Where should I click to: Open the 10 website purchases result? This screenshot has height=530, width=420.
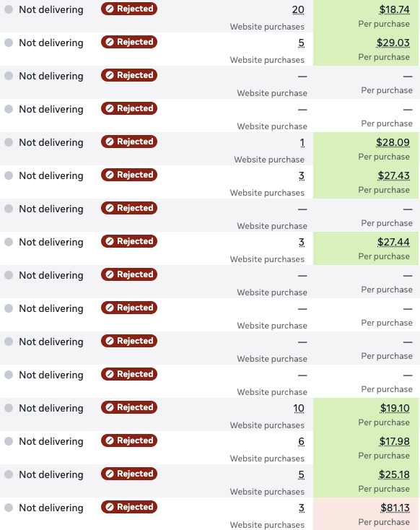pyautogui.click(x=299, y=408)
